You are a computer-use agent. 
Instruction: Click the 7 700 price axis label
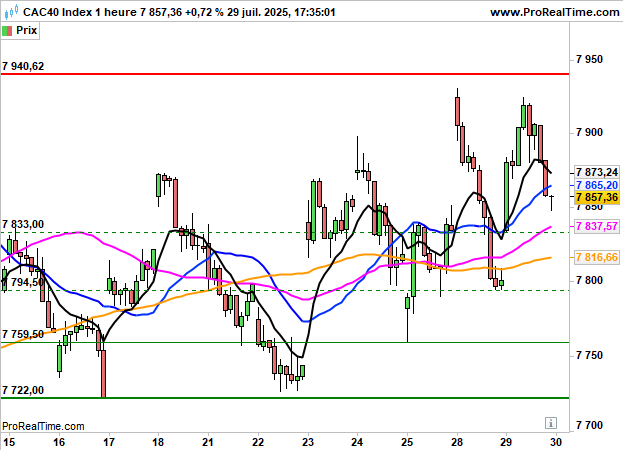point(589,426)
